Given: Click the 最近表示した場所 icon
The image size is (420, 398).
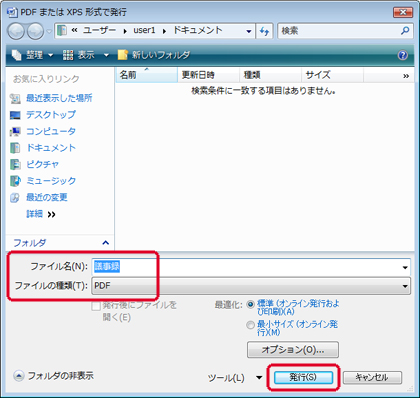Looking at the screenshot, I should [x=15, y=98].
